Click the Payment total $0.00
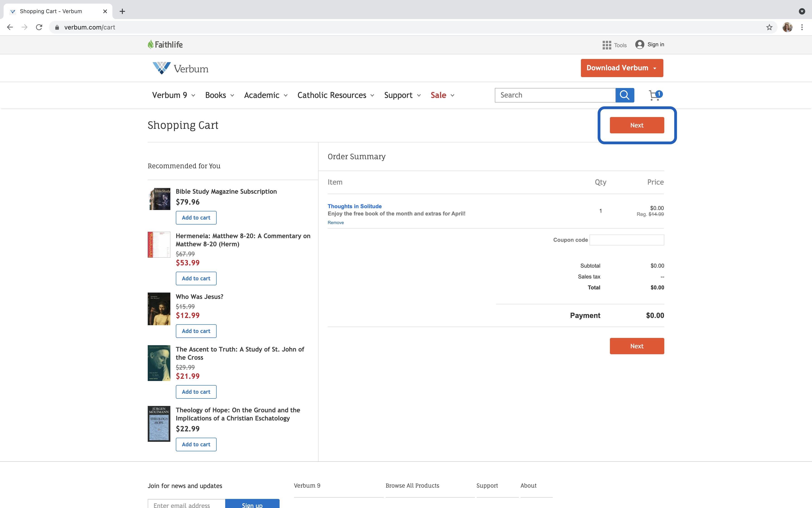This screenshot has width=812, height=508. coord(655,315)
